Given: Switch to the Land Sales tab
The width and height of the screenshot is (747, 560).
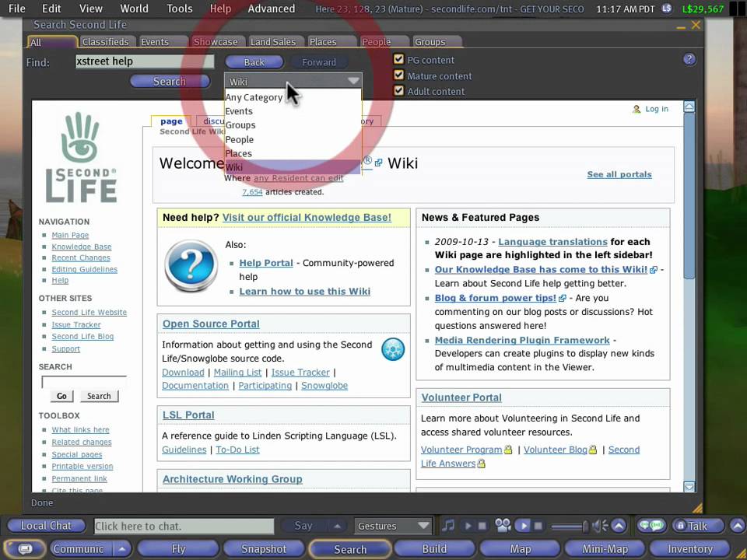Looking at the screenshot, I should pyautogui.click(x=275, y=42).
